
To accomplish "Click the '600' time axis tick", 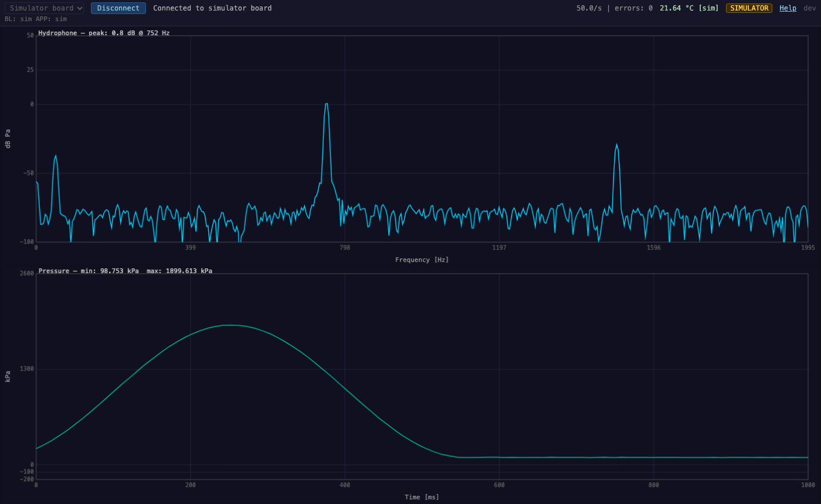I will pyautogui.click(x=499, y=485).
